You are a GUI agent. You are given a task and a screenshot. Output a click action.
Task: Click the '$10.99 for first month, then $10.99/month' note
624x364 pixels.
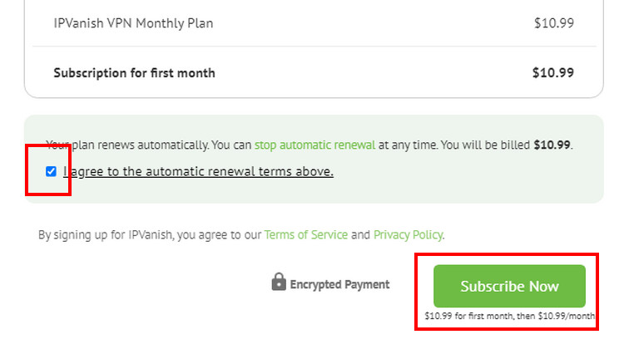point(509,316)
